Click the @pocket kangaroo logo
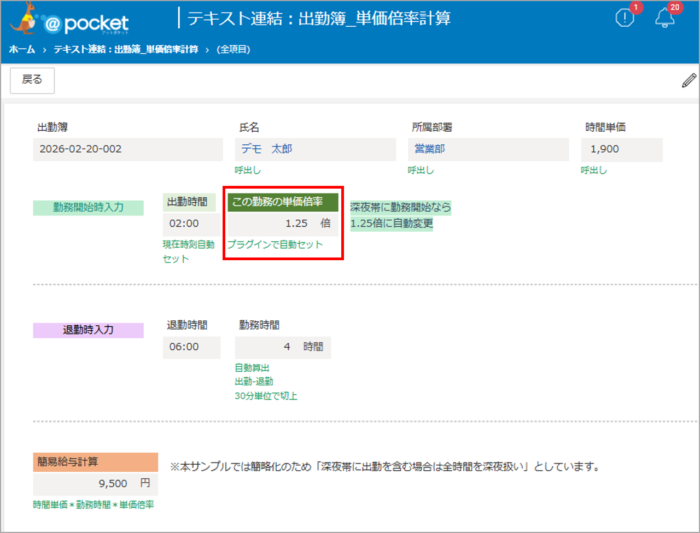 pos(69,21)
